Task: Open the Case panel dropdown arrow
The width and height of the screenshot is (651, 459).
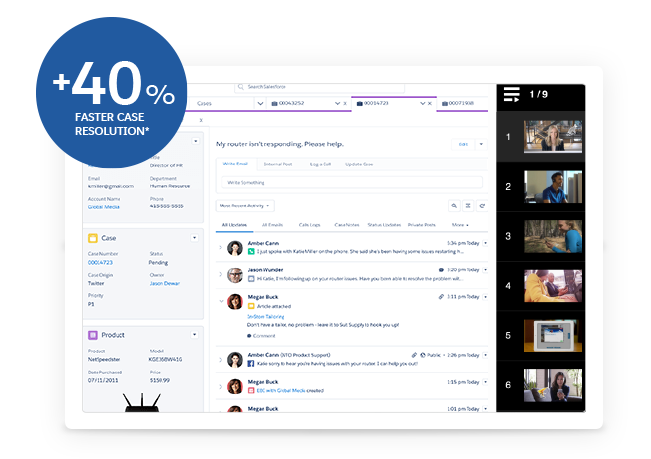Action: (194, 238)
